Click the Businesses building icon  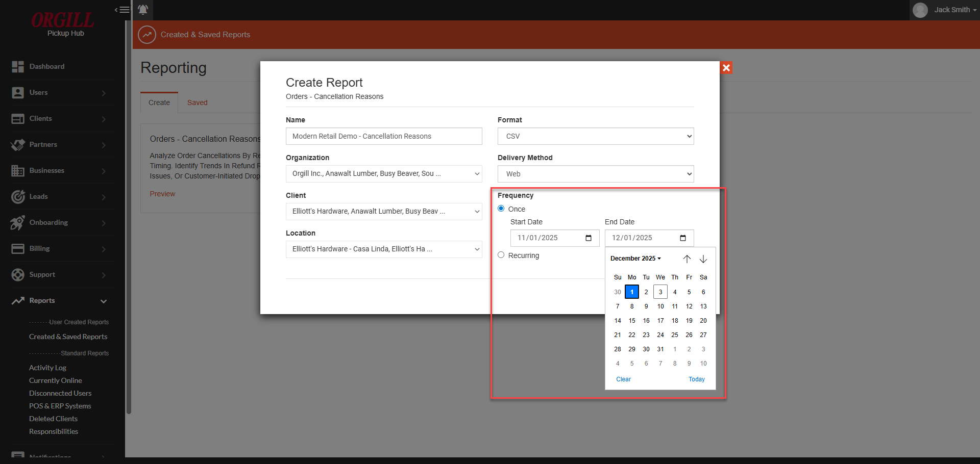point(18,171)
